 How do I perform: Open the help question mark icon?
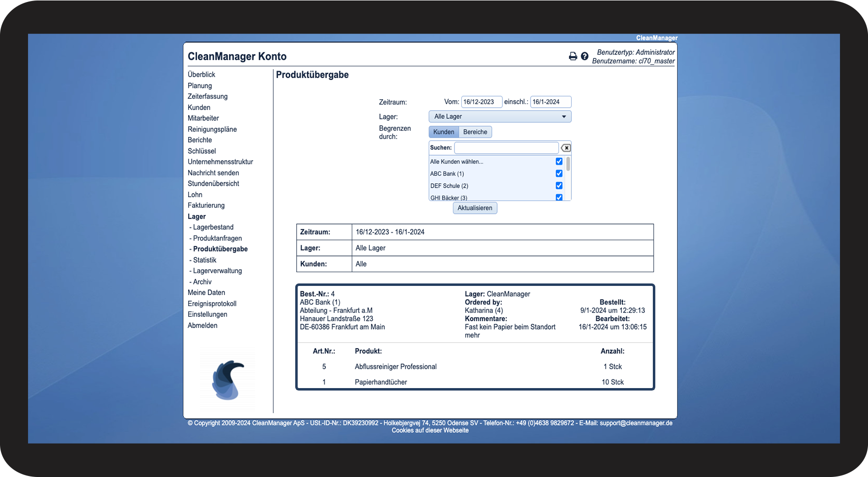(x=585, y=56)
